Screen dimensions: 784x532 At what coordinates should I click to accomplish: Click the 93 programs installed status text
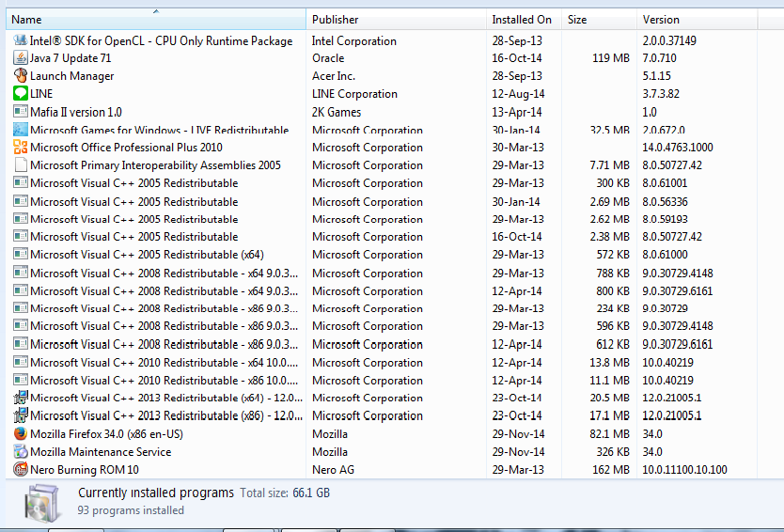coord(131,510)
